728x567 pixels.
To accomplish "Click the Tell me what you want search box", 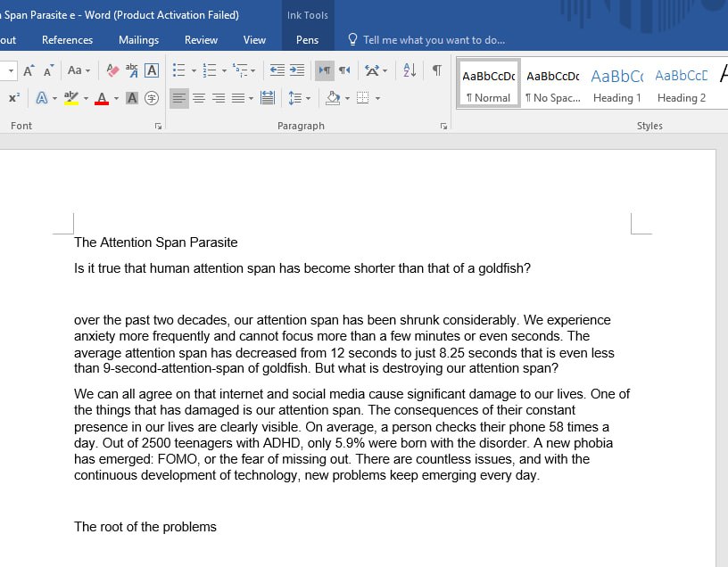I will pos(434,40).
